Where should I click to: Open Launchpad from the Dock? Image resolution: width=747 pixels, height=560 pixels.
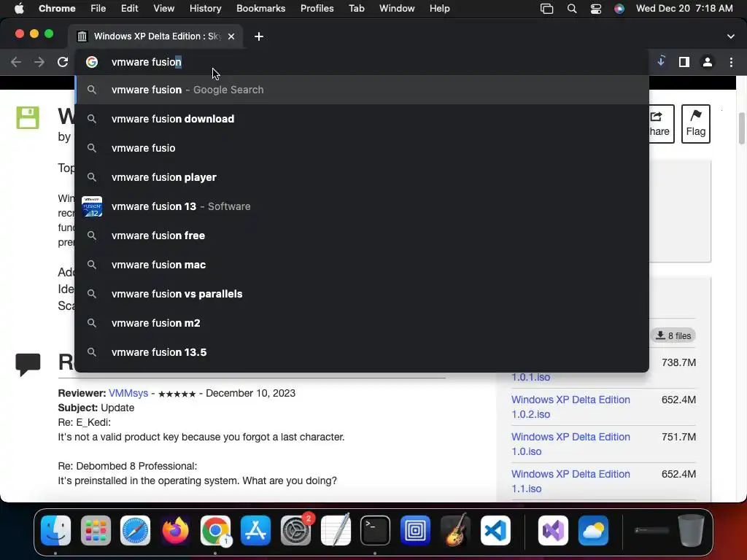pos(96,530)
